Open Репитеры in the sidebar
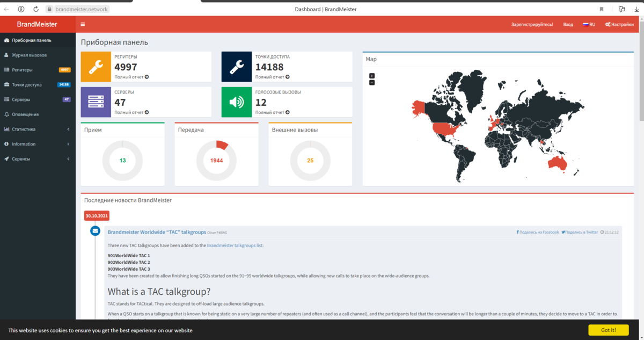The width and height of the screenshot is (644, 340). click(x=38, y=70)
